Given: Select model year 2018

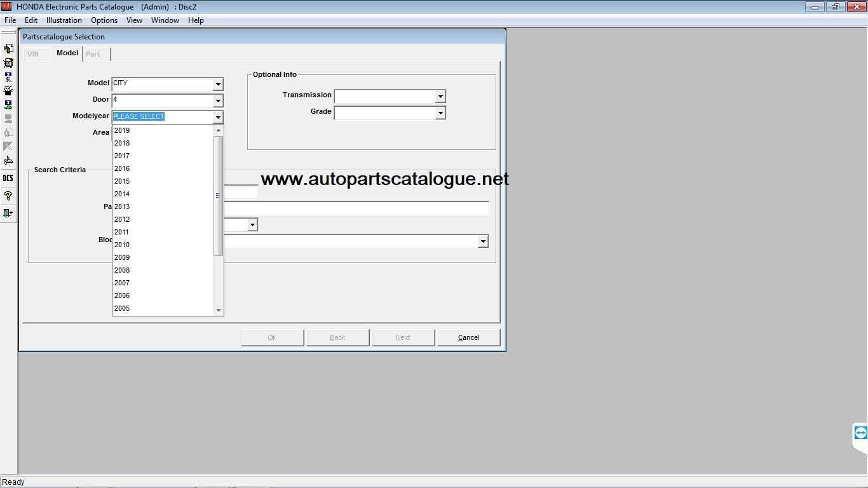Looking at the screenshot, I should 163,143.
